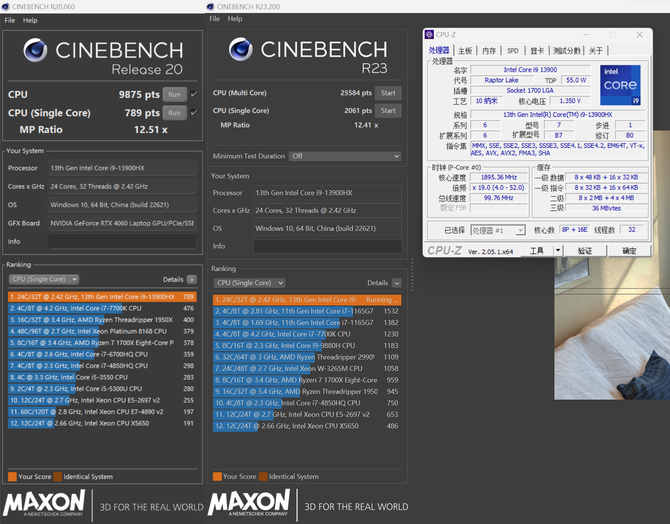Click the R20 Info input field

pos(122,241)
